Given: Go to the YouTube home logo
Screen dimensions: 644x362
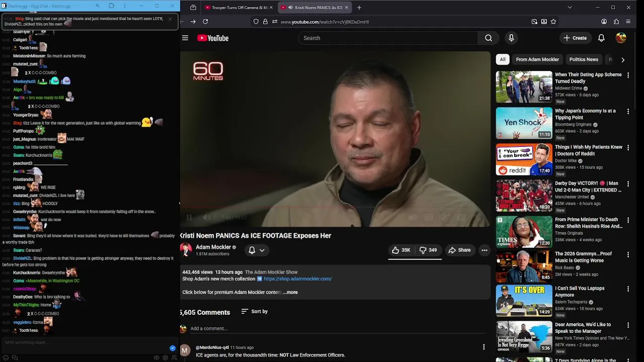Looking at the screenshot, I should tap(213, 38).
